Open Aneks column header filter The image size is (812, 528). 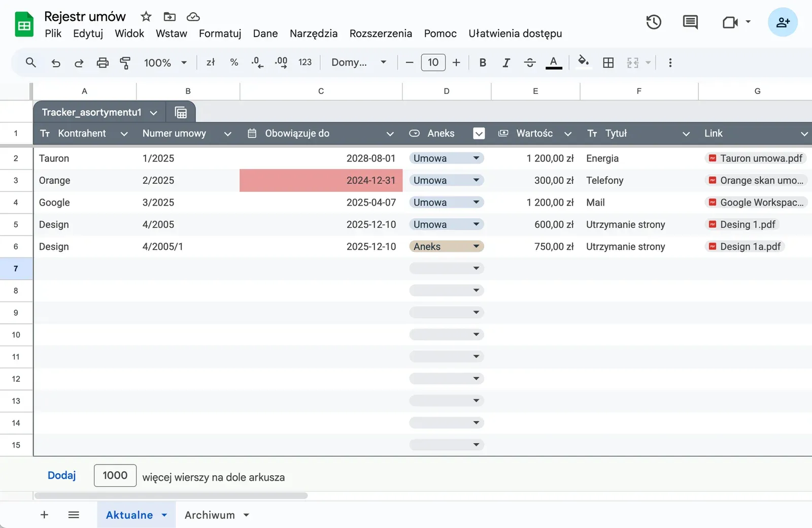(479, 133)
